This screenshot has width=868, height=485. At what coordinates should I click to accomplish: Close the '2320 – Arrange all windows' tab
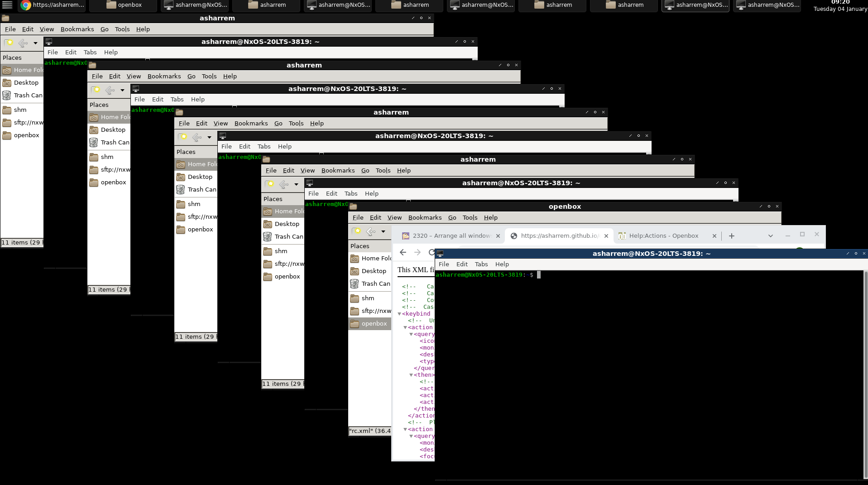(498, 235)
